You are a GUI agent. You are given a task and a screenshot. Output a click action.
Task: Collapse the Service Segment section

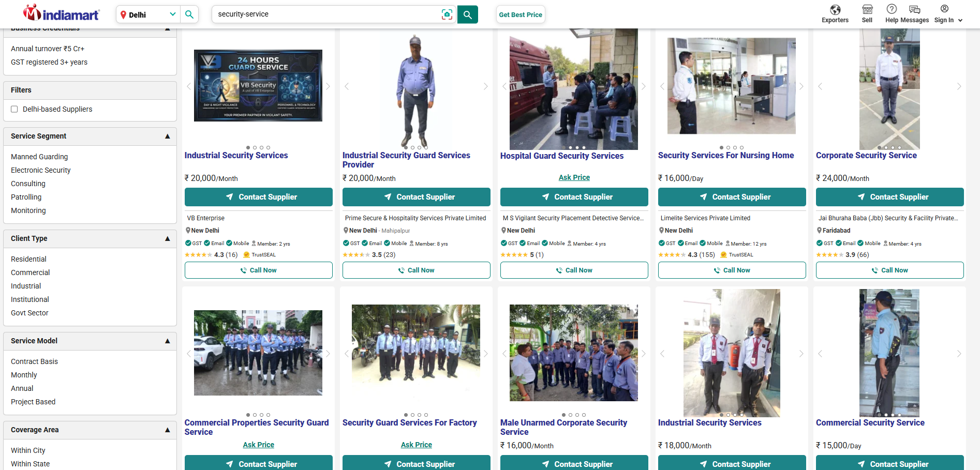coord(168,136)
